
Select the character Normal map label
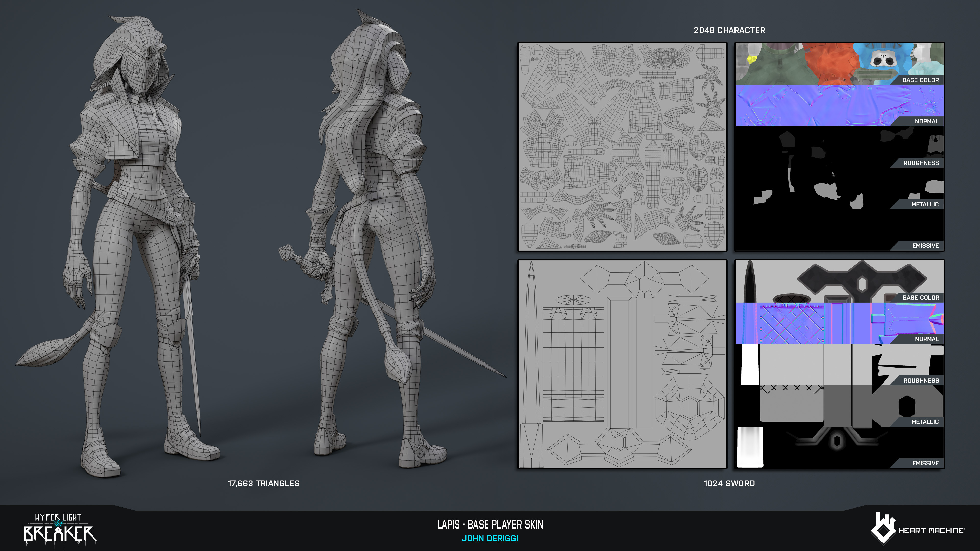(926, 121)
